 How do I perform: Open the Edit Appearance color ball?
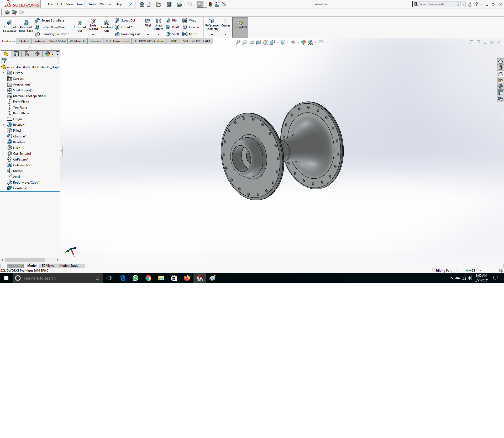point(303,42)
